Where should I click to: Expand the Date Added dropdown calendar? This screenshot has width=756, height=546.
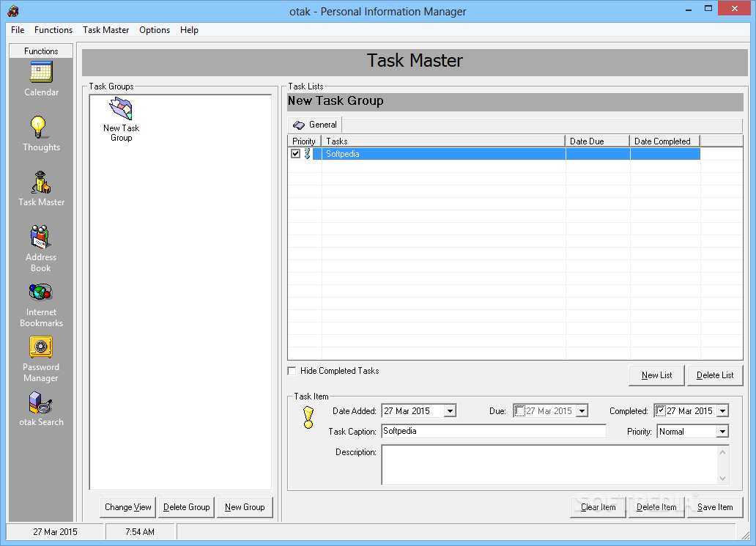pos(450,411)
